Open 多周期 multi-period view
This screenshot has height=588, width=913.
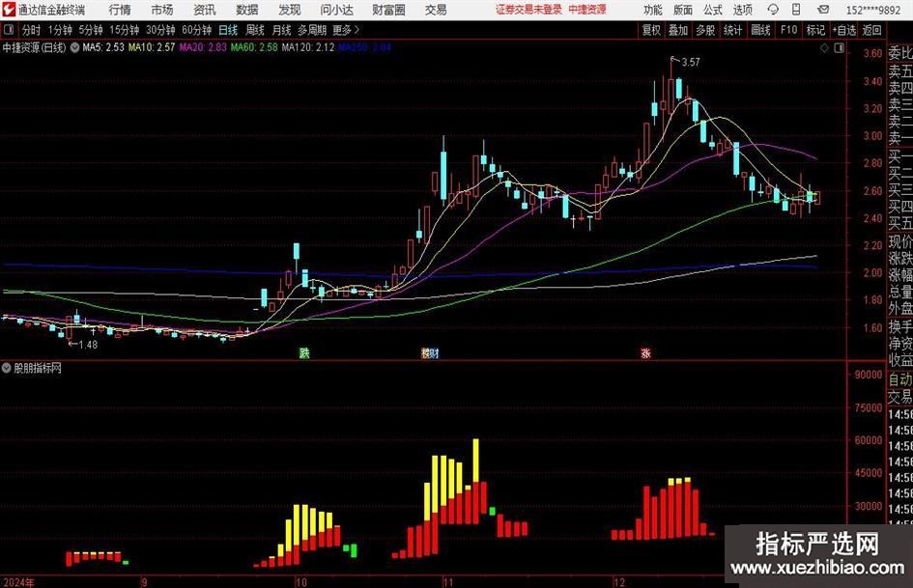313,30
